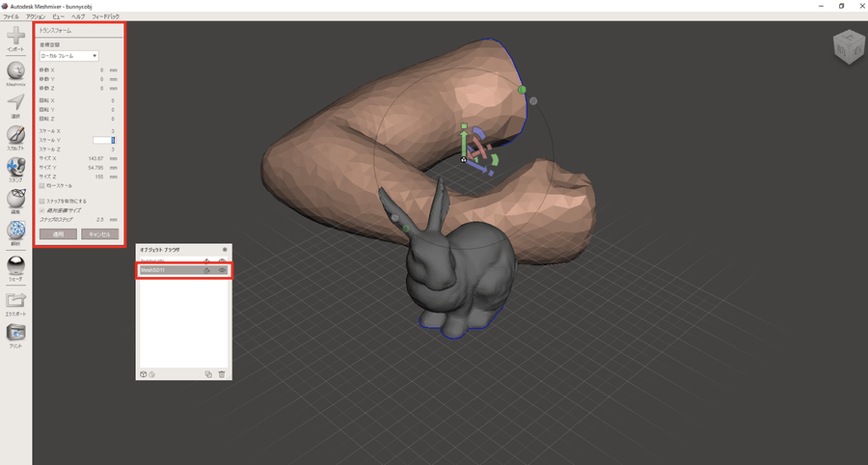Open the Analysis (解析) tool
Image resolution: width=868 pixels, height=465 pixels.
[15, 232]
